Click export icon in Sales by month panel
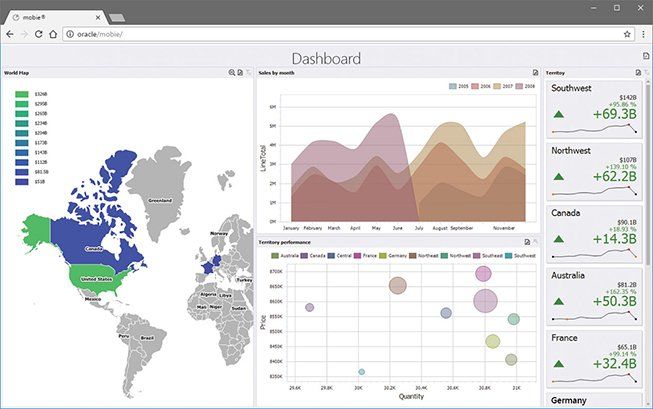The width and height of the screenshot is (653, 409). click(x=536, y=73)
